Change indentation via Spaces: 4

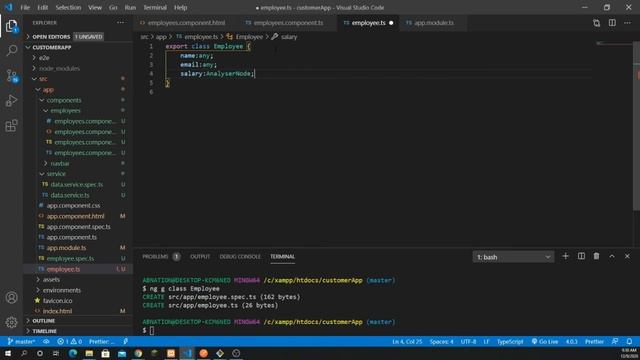tap(441, 342)
